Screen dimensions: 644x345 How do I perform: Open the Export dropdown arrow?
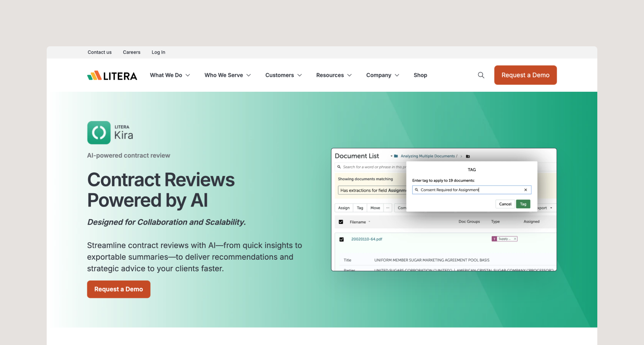tap(551, 208)
